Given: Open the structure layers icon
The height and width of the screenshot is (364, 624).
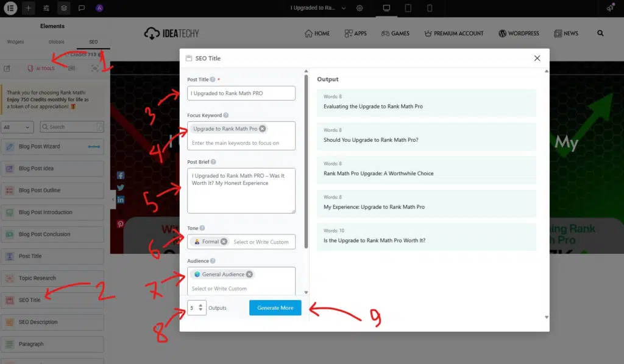Looking at the screenshot, I should click(63, 8).
